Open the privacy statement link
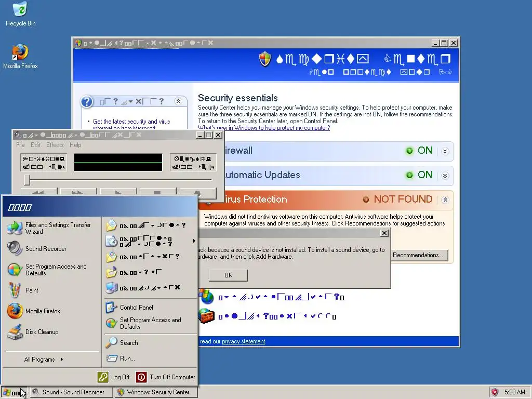Viewport: 532px width, 399px height. pos(243,341)
